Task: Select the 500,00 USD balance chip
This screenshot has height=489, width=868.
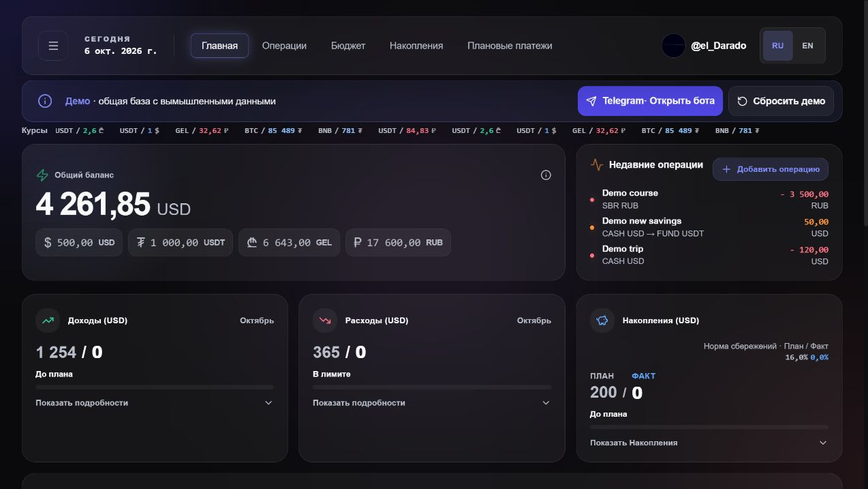Action: coord(79,243)
